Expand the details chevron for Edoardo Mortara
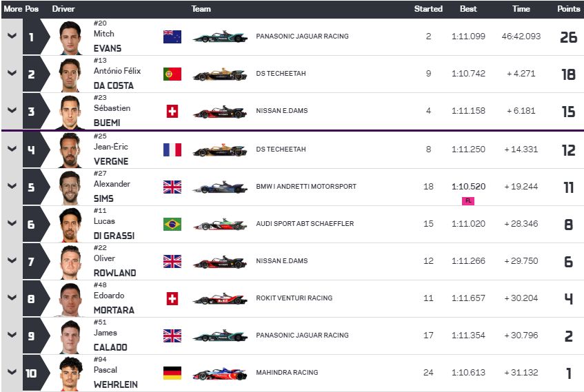The image size is (584, 392). coord(12,298)
